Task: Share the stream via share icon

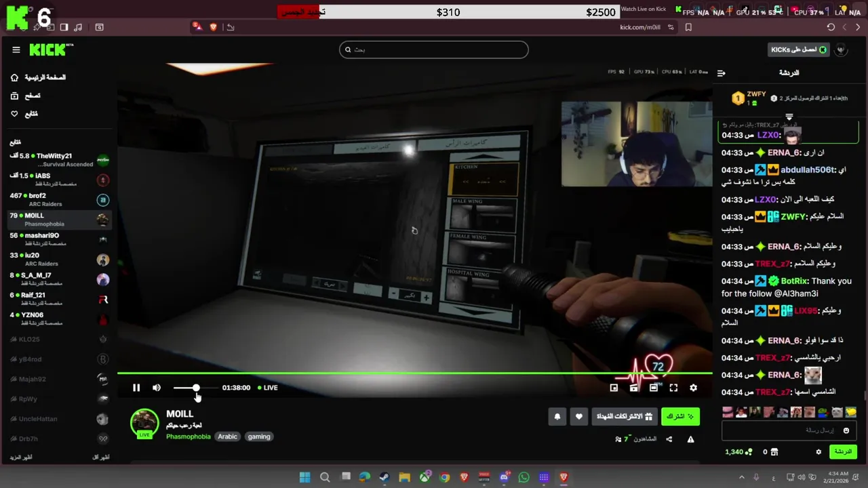Action: (x=669, y=439)
